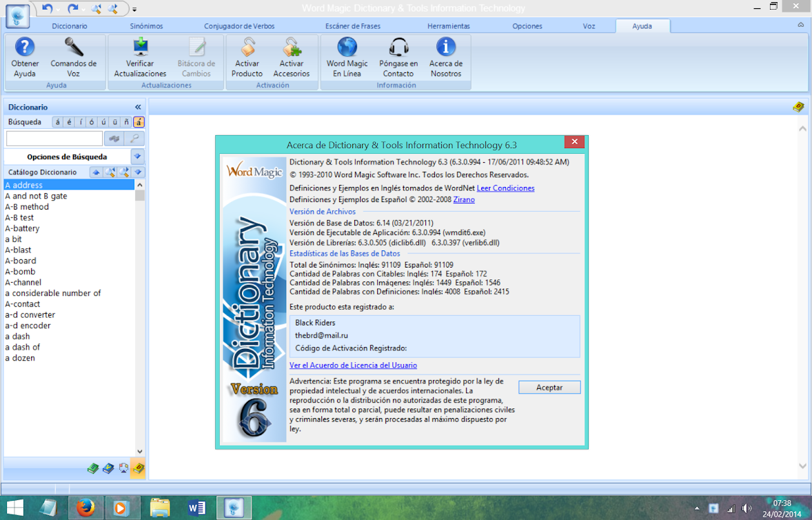The width and height of the screenshot is (812, 520).
Task: Insert the á accent character button
Action: (x=57, y=122)
